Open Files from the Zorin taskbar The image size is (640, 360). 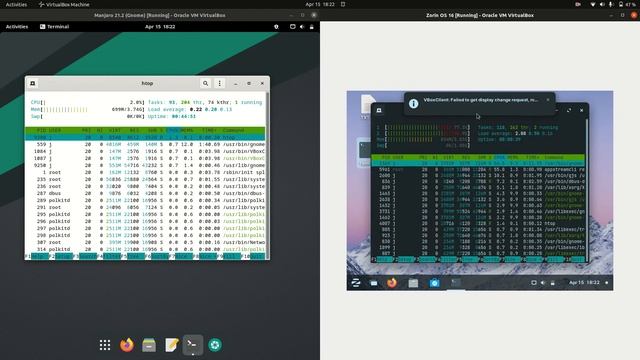point(413,282)
